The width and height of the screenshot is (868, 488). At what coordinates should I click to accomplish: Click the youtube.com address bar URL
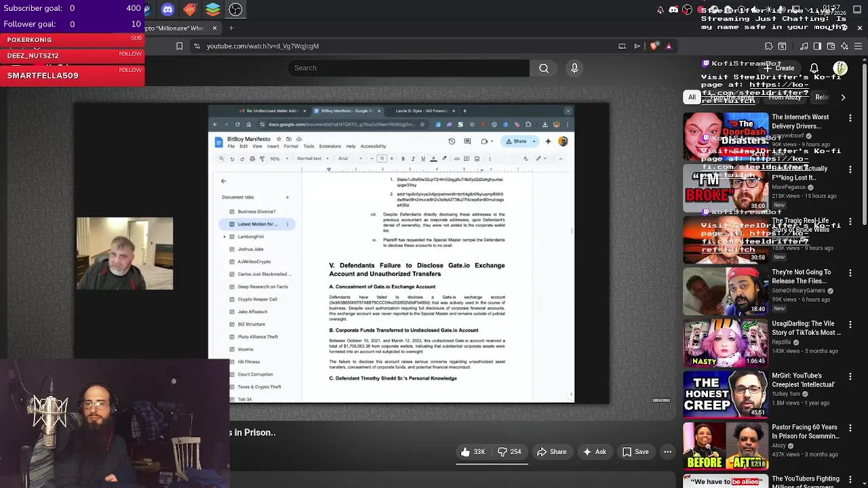point(262,46)
